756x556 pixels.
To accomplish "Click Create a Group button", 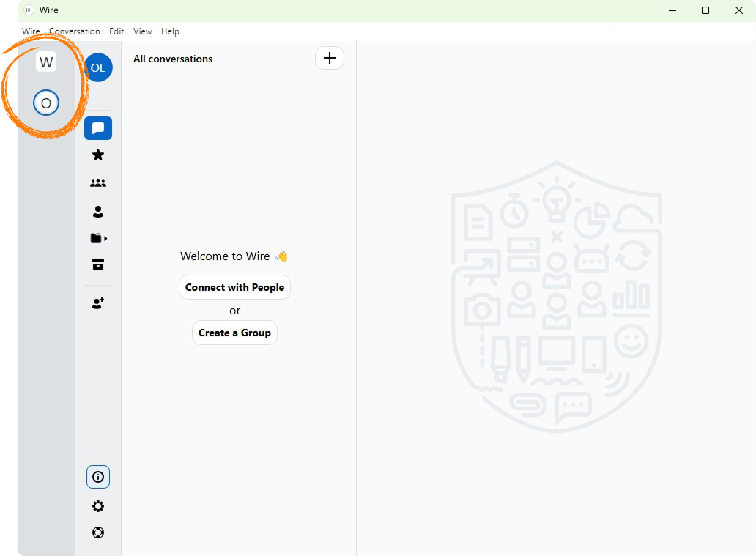I will pos(235,333).
